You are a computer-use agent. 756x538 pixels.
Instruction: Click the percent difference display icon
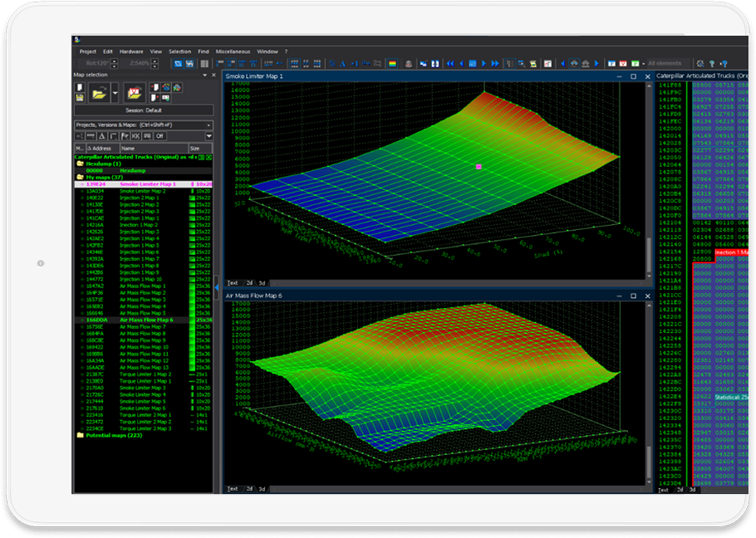[332, 64]
